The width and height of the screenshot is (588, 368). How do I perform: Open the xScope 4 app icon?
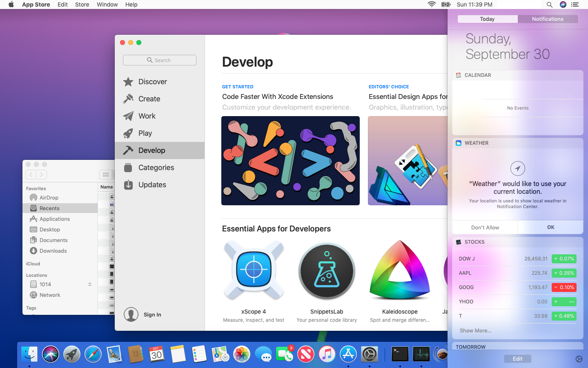tap(254, 270)
